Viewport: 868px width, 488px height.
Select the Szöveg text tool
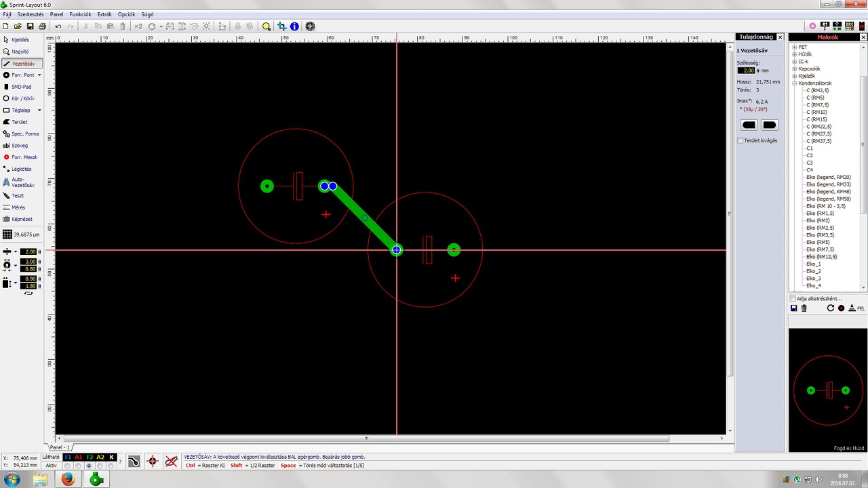21,146
